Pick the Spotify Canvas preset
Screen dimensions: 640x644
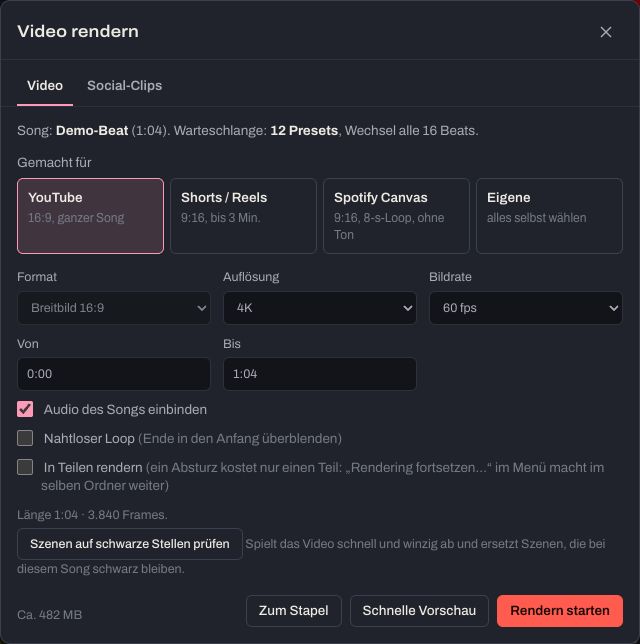tap(396, 216)
